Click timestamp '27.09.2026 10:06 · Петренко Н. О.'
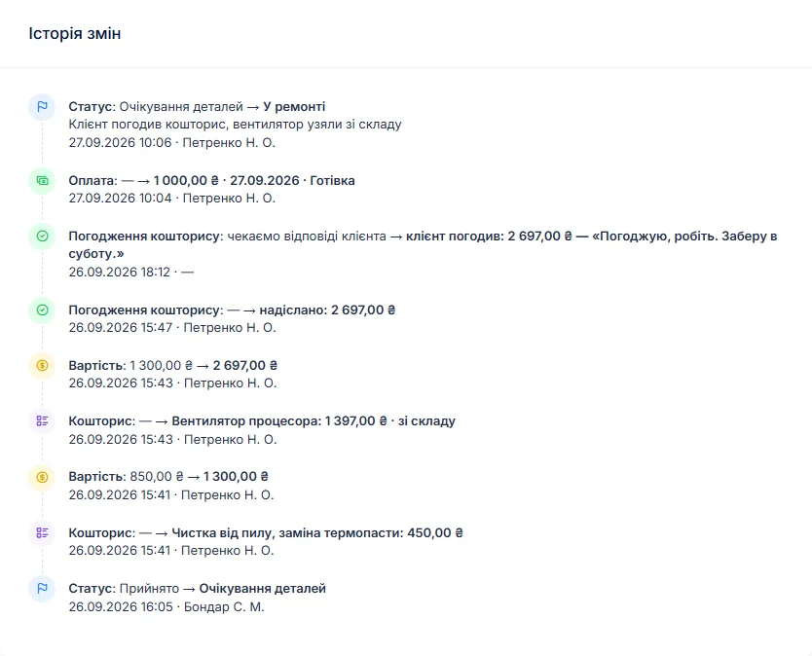Image resolution: width=812 pixels, height=656 pixels. pos(171,143)
